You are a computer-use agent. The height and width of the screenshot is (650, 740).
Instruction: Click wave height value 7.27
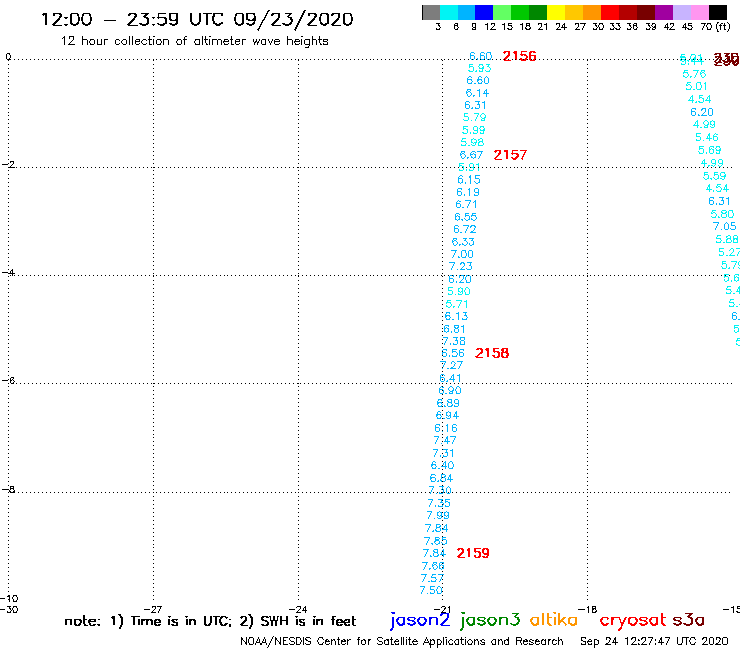point(452,365)
